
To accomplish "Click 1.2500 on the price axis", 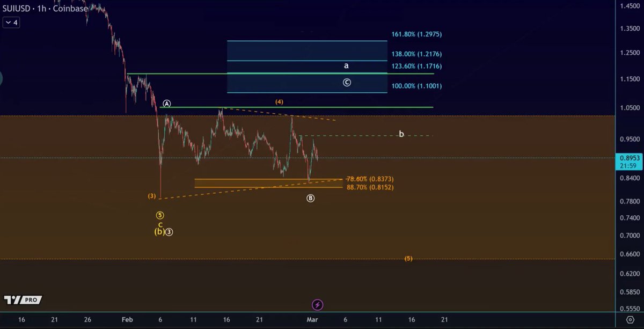I will [630, 53].
